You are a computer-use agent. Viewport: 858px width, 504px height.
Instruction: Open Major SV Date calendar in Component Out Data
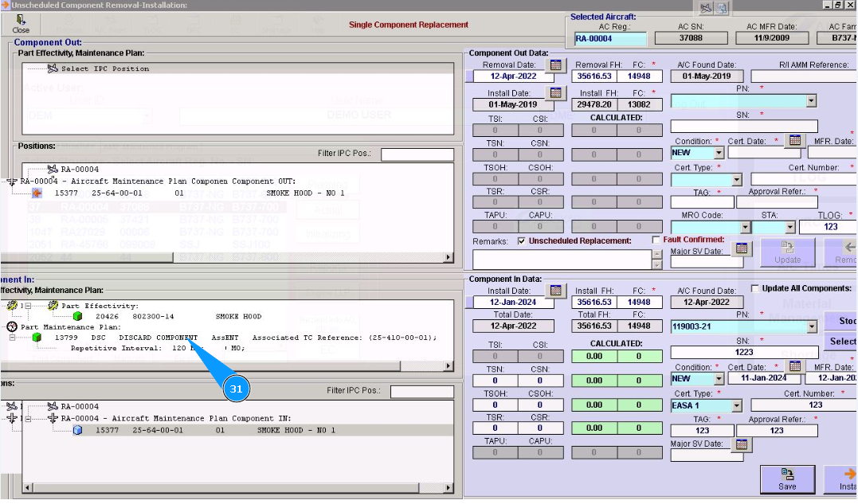(x=742, y=248)
